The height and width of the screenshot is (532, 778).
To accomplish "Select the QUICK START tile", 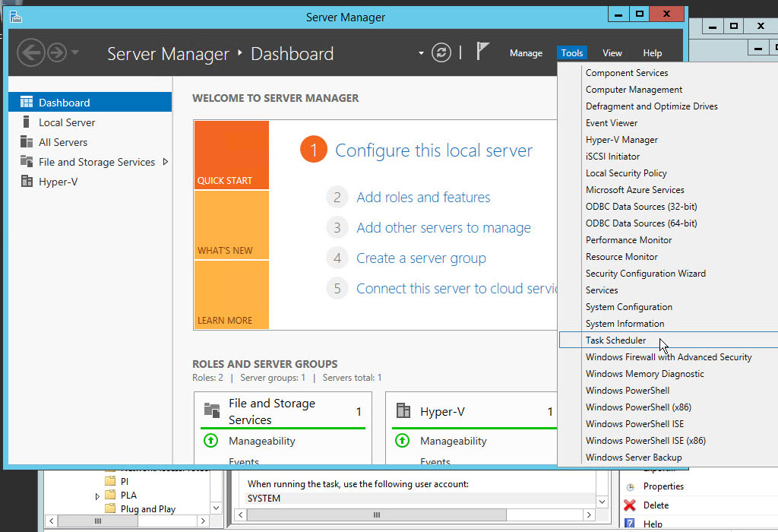I will [231, 155].
